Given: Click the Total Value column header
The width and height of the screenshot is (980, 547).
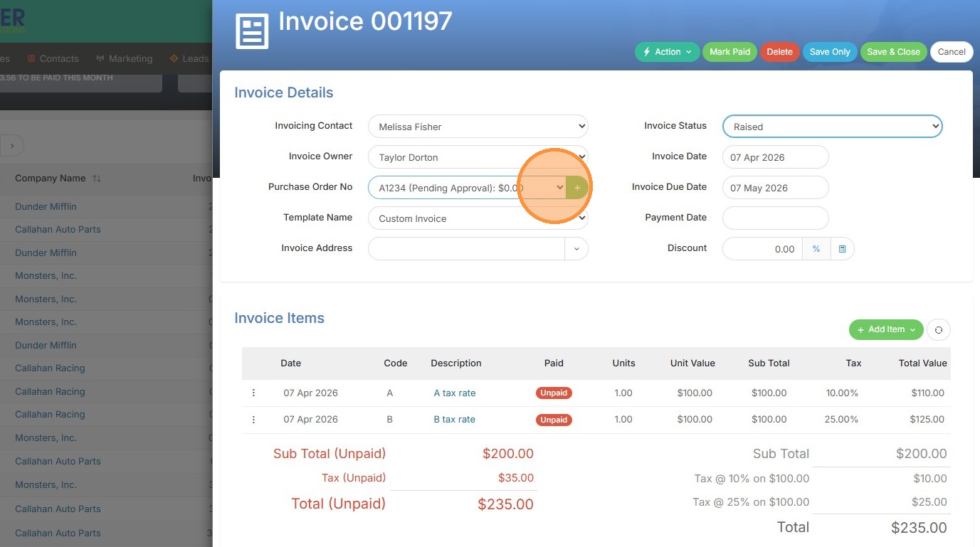Looking at the screenshot, I should (923, 363).
